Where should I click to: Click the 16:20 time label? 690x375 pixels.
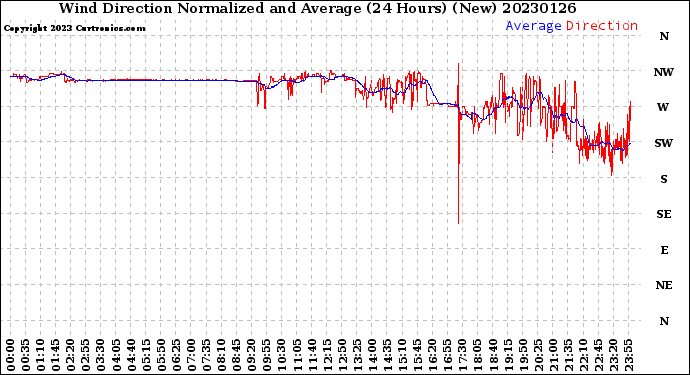point(432,355)
